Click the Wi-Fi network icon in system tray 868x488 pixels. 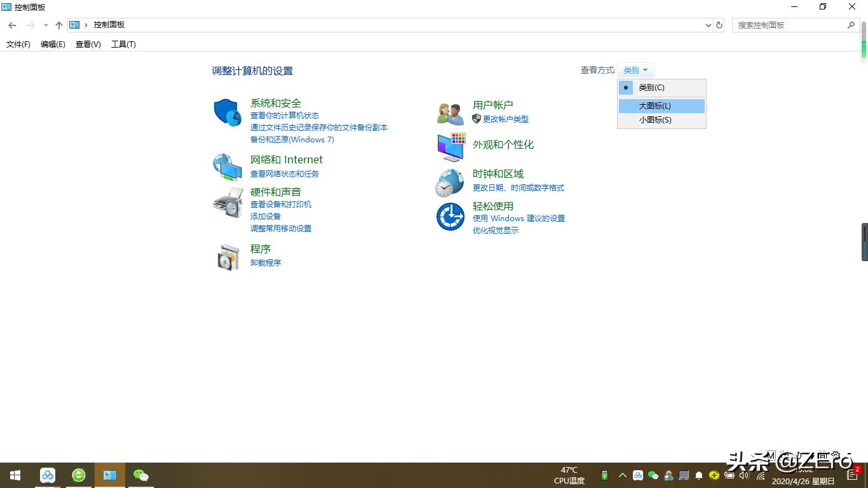[761, 475]
